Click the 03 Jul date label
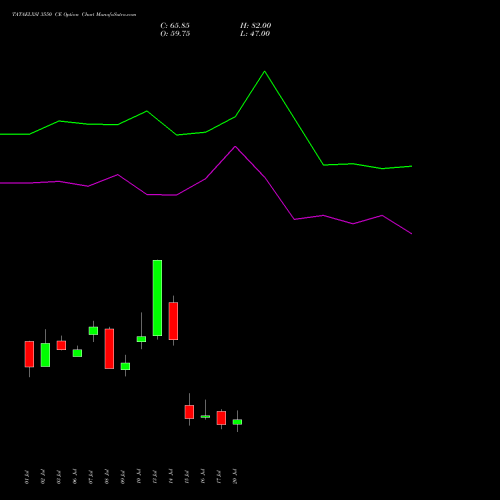 pos(59,477)
